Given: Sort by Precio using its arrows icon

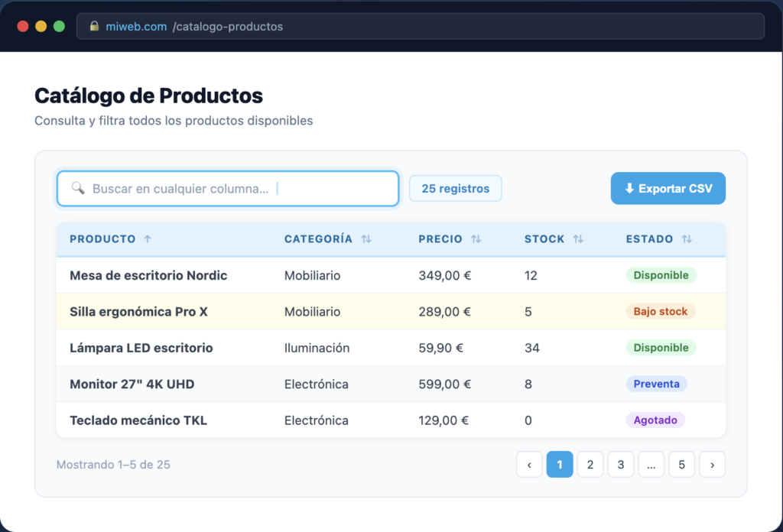Looking at the screenshot, I should (x=476, y=239).
